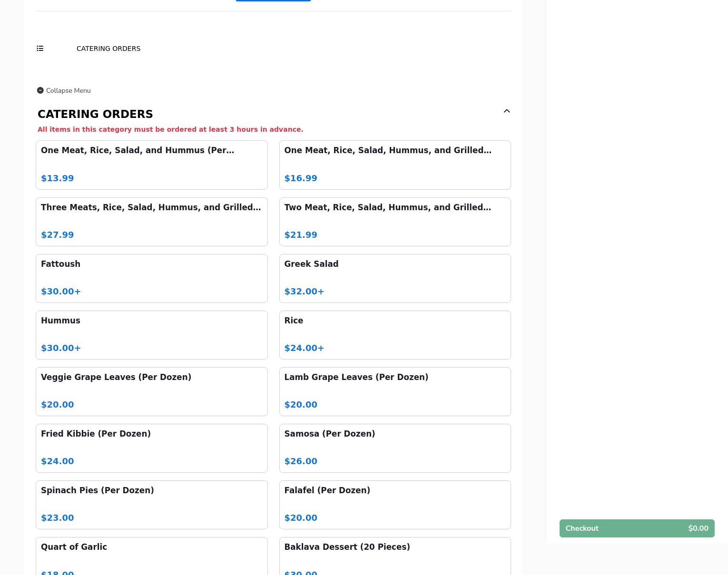Select Falafel (Per Dozen)
Viewport: 728px width, 575px height.
tap(395, 505)
